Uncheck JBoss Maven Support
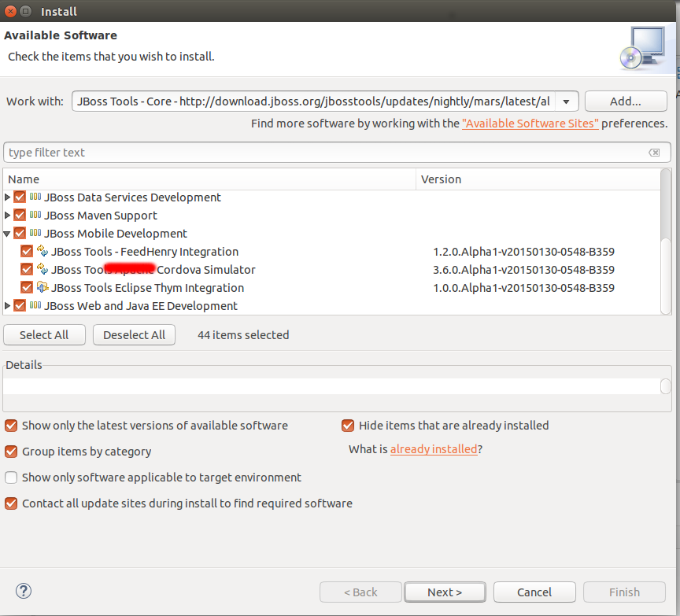Image resolution: width=680 pixels, height=616 pixels. click(x=20, y=216)
